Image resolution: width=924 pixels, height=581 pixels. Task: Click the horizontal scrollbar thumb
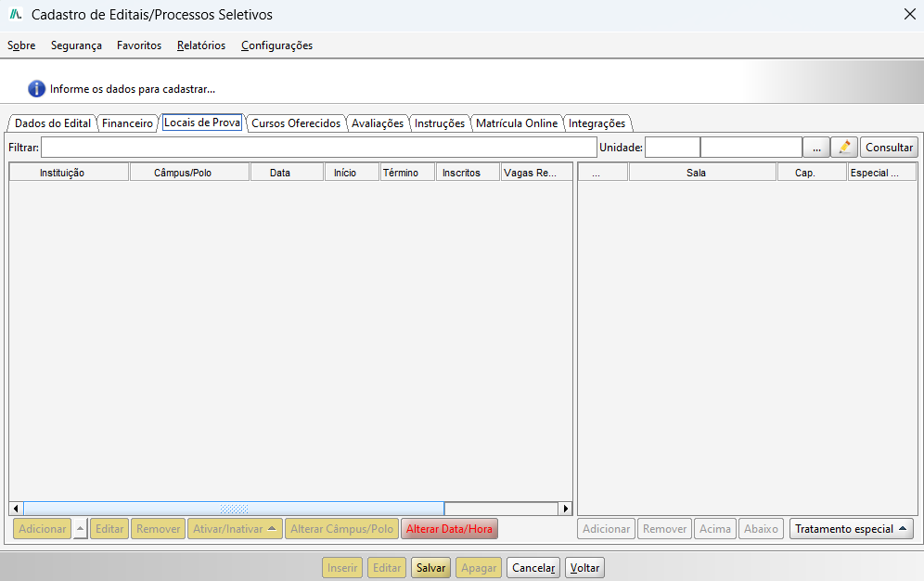tap(234, 509)
